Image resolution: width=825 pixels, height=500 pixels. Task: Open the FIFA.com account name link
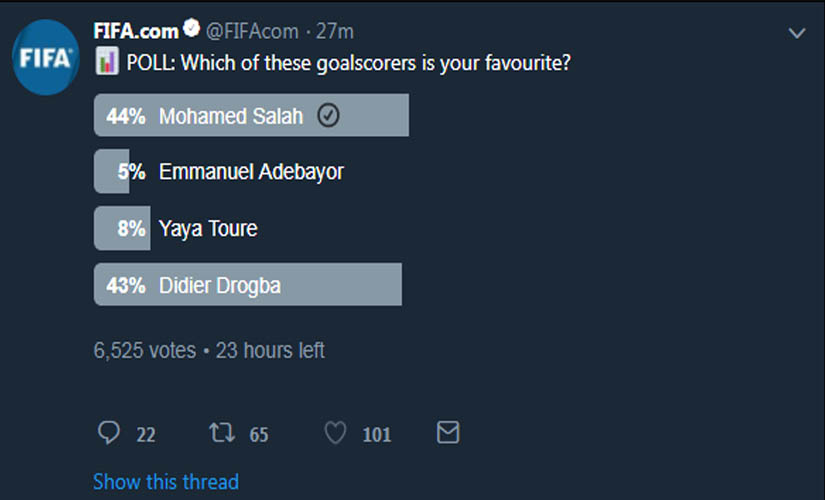coord(134,32)
